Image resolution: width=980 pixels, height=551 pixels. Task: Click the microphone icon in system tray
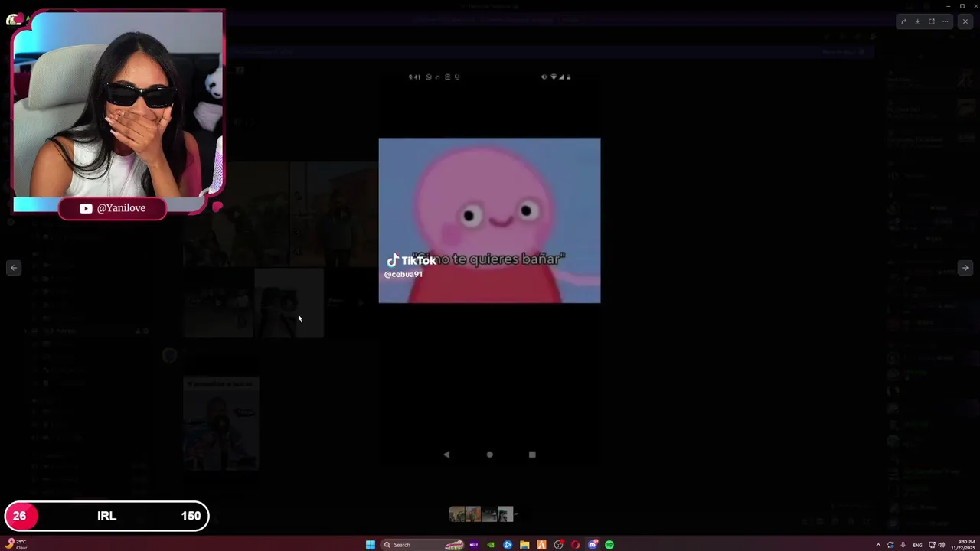click(x=903, y=545)
